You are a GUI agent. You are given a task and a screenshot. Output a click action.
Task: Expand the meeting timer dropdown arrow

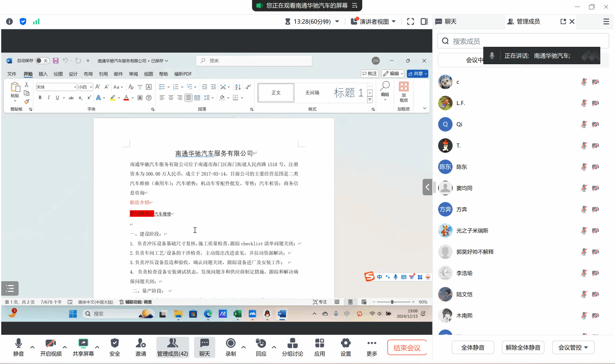[x=337, y=22]
